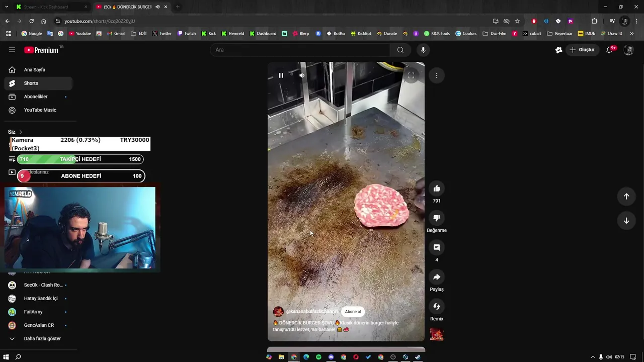Open the browser home page

43,21
